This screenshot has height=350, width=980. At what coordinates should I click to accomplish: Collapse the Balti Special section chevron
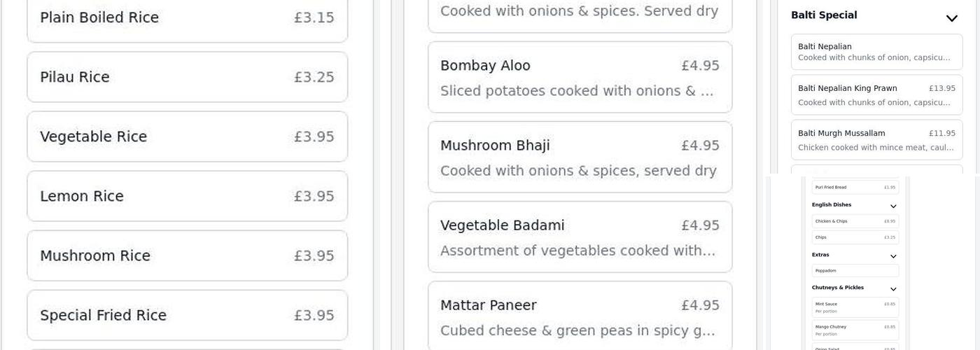click(951, 18)
